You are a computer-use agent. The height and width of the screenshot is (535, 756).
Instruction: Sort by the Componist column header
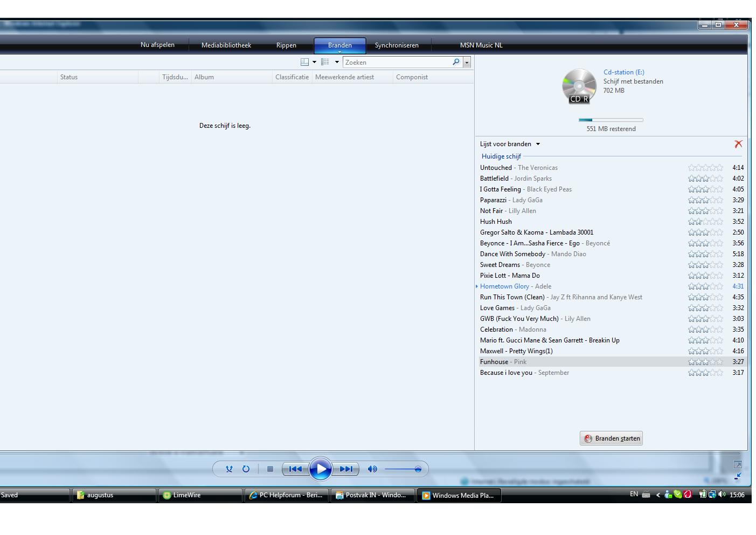[433, 77]
